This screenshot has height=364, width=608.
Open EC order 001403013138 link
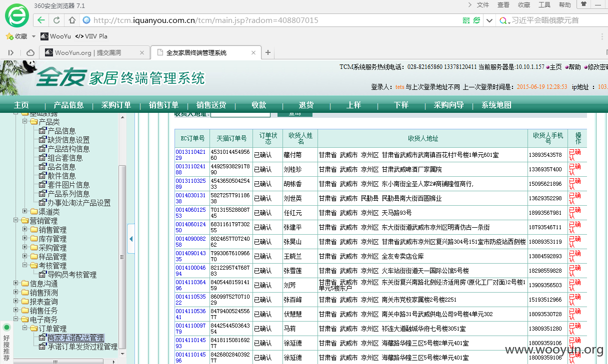(x=190, y=198)
